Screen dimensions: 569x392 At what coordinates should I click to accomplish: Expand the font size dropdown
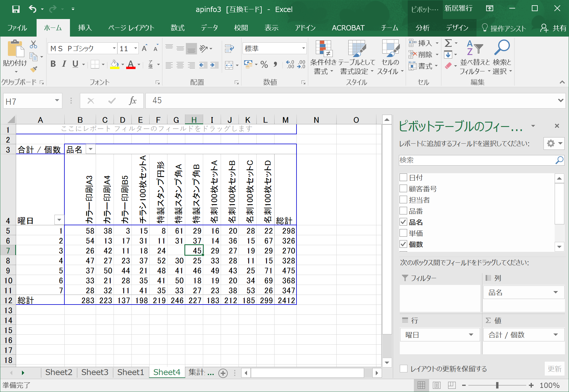(135, 48)
